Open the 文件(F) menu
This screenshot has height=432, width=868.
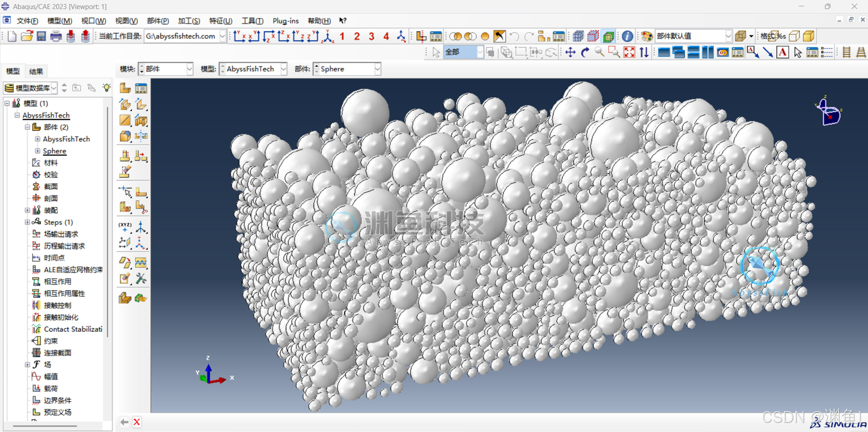pos(27,21)
